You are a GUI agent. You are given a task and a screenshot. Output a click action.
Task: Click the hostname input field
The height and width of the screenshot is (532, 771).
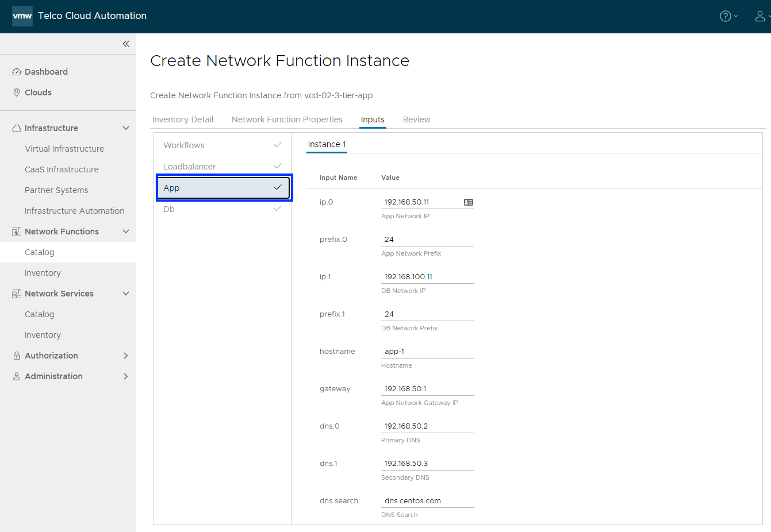pyautogui.click(x=427, y=352)
